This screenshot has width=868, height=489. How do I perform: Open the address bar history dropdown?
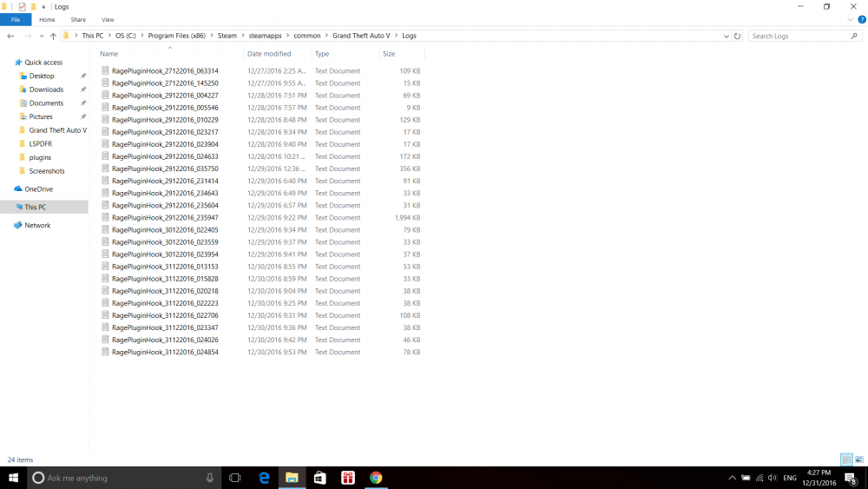(x=727, y=36)
